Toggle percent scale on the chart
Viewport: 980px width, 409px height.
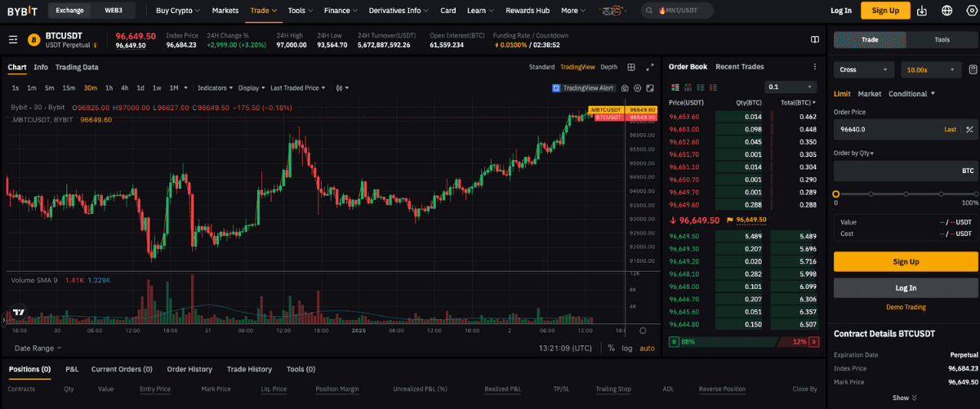coord(611,348)
